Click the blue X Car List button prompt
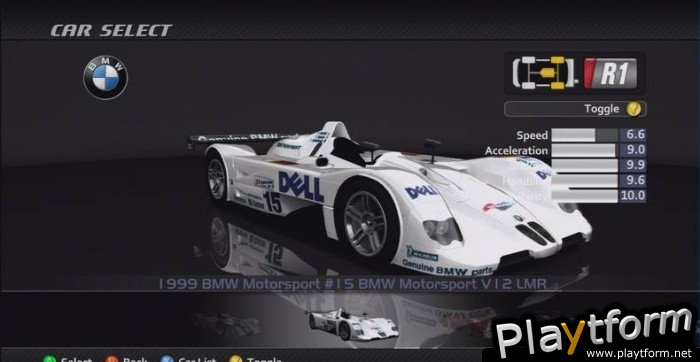The width and height of the screenshot is (700, 362). pyautogui.click(x=189, y=359)
